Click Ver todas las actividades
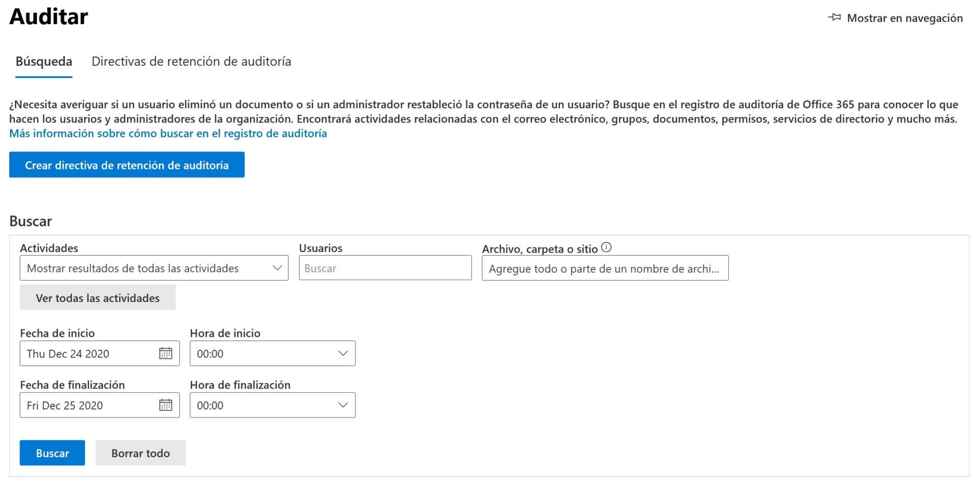The width and height of the screenshot is (980, 494). pos(97,297)
